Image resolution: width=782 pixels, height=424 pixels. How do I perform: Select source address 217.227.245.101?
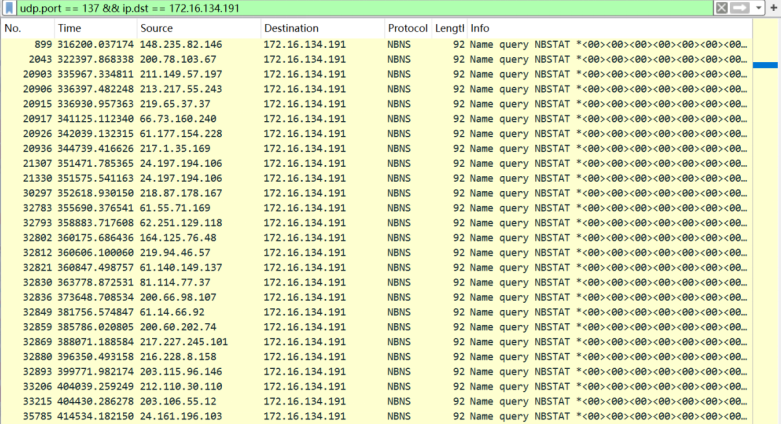pyautogui.click(x=184, y=342)
